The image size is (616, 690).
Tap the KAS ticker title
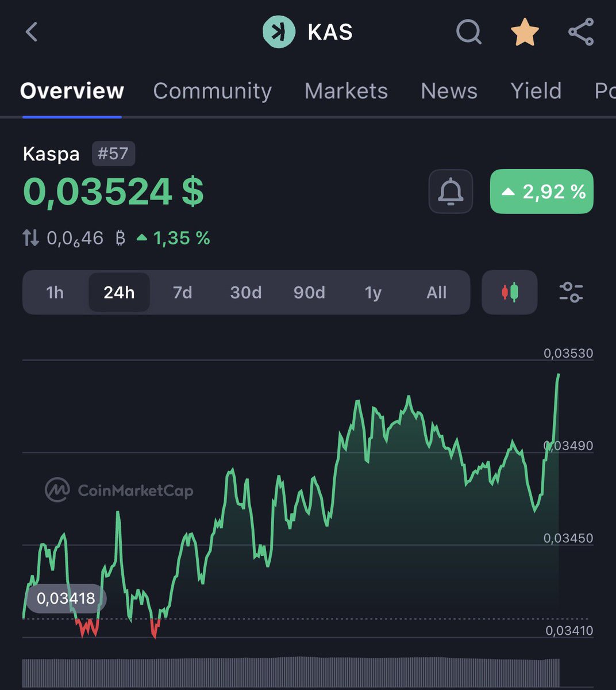(330, 33)
